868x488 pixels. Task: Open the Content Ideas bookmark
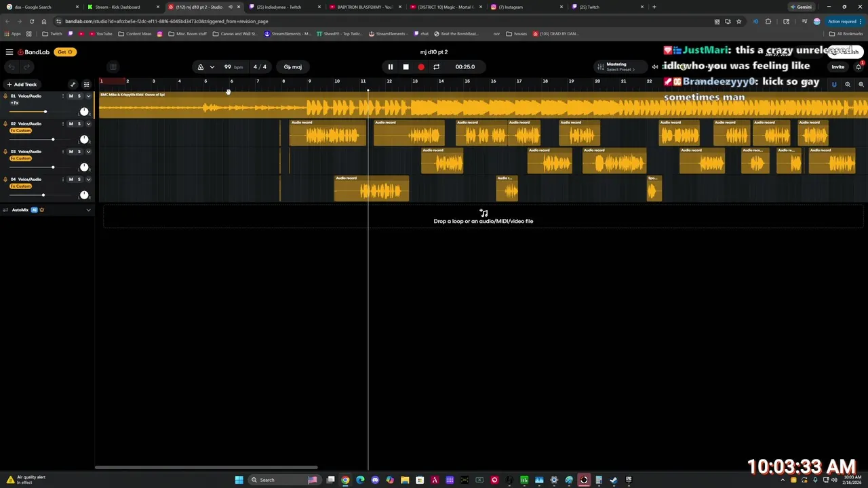[x=135, y=34]
